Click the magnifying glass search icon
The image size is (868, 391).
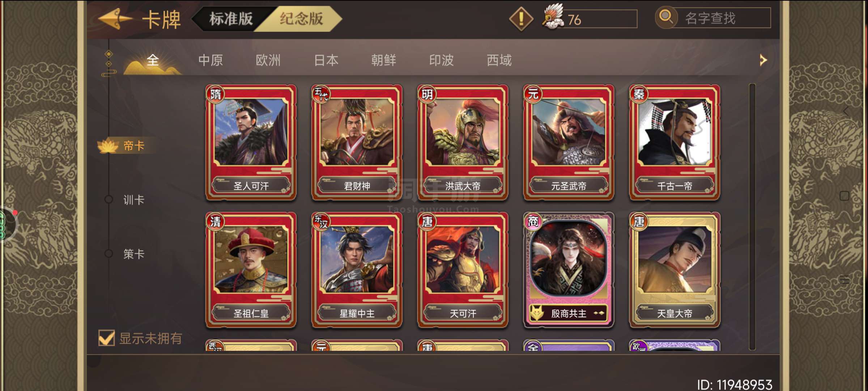tap(666, 17)
